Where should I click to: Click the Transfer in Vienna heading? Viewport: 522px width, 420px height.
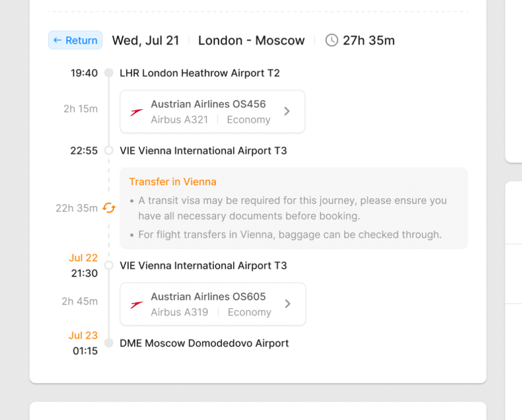tap(173, 182)
